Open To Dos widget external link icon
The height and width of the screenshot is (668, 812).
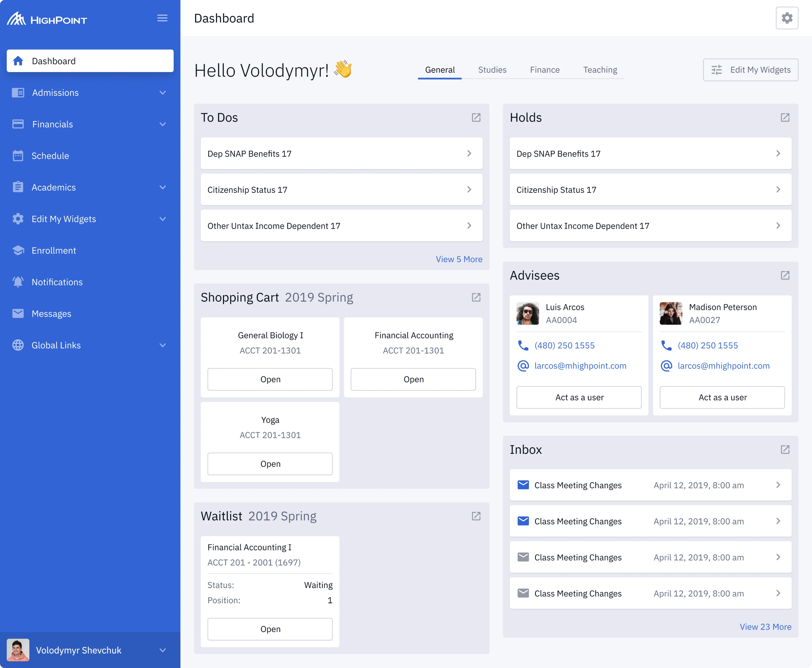[x=476, y=117]
